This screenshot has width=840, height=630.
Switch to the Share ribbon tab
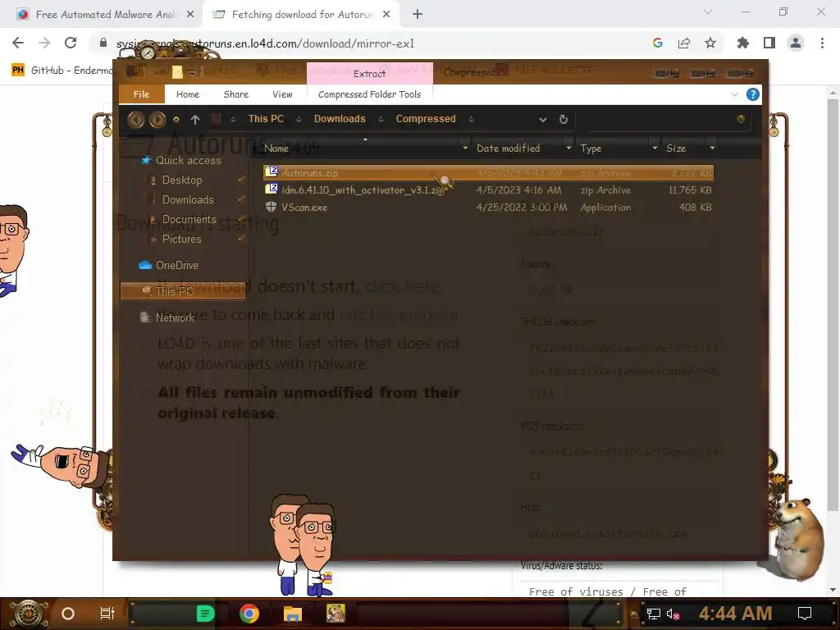click(235, 94)
